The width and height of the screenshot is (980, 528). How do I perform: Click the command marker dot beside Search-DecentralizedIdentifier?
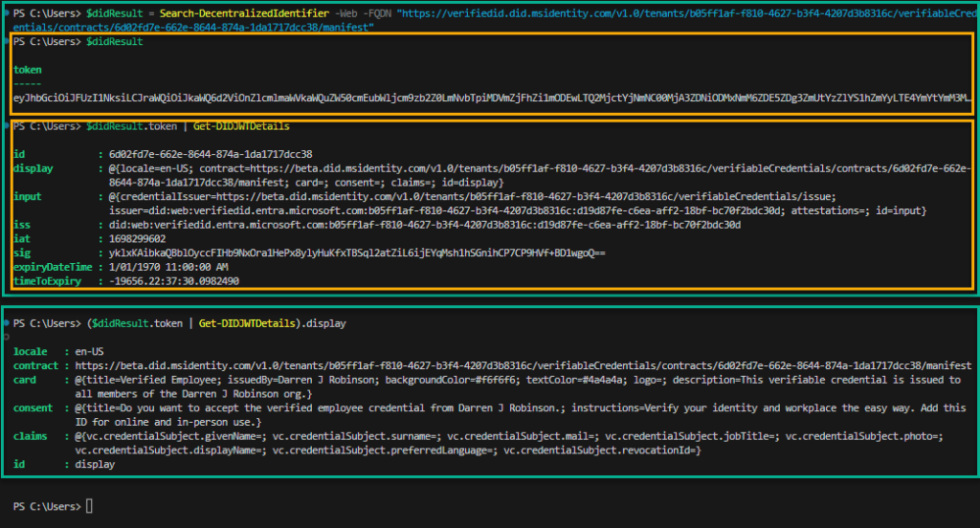[x=6, y=15]
